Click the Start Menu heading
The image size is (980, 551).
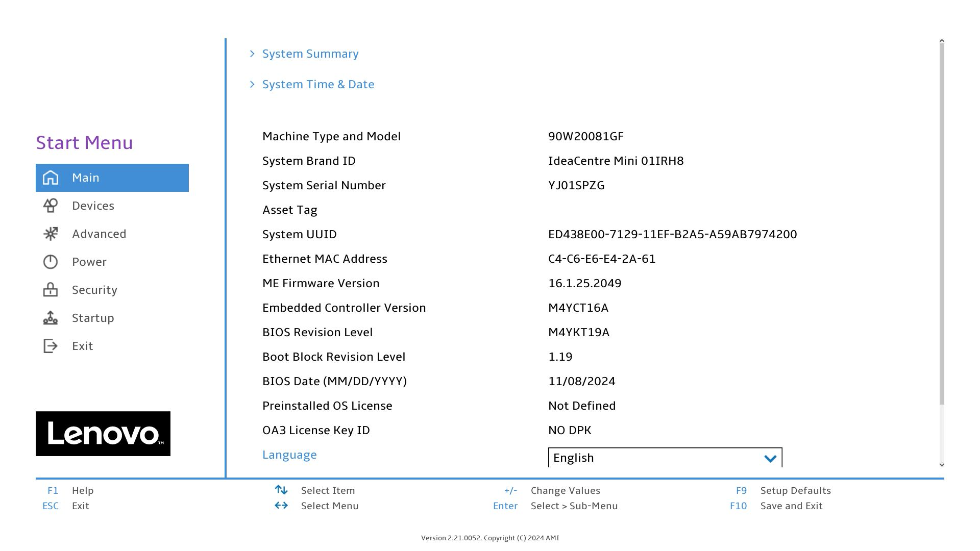pos(84,142)
